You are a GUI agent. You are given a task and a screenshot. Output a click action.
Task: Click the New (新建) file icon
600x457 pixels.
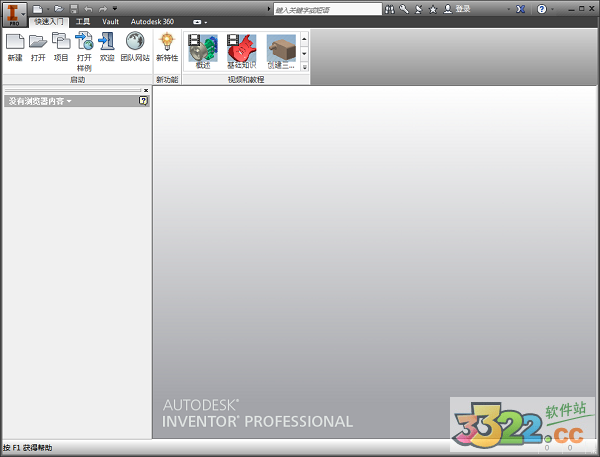15,46
